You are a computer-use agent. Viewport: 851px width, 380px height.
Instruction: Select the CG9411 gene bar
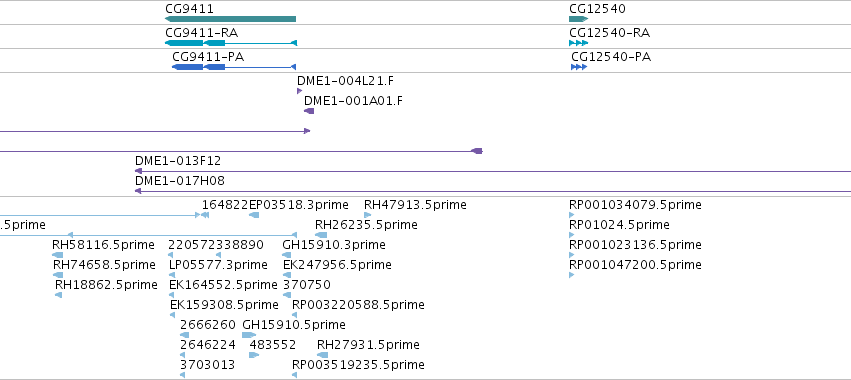tap(230, 19)
